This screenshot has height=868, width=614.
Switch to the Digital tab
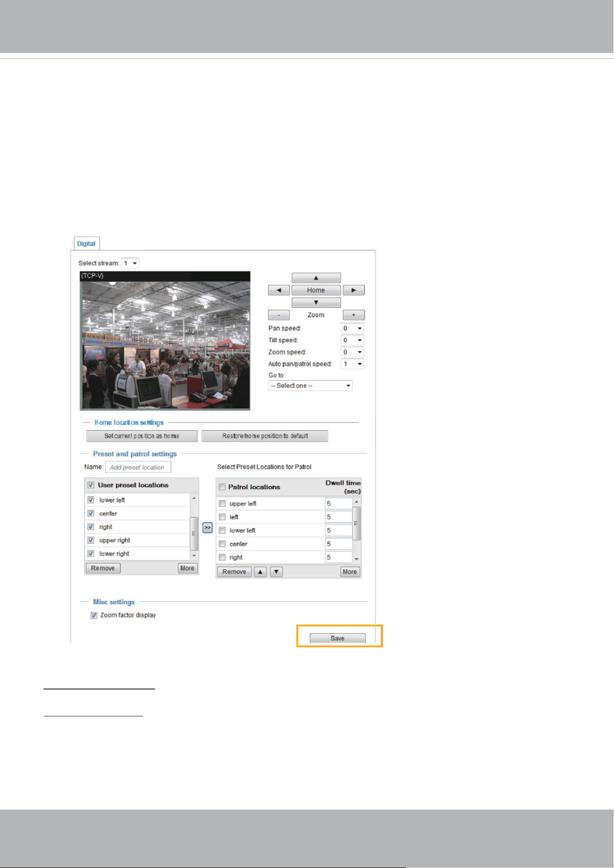click(86, 243)
